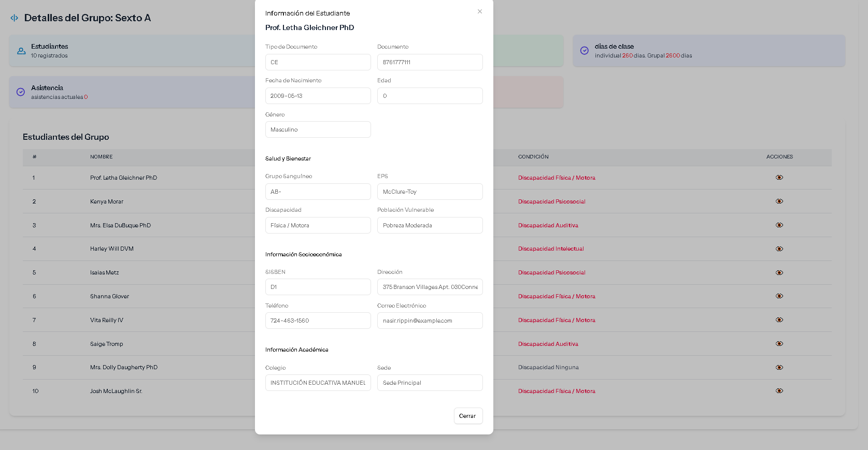Click the Tipo de Documento field
868x450 pixels.
tap(318, 62)
